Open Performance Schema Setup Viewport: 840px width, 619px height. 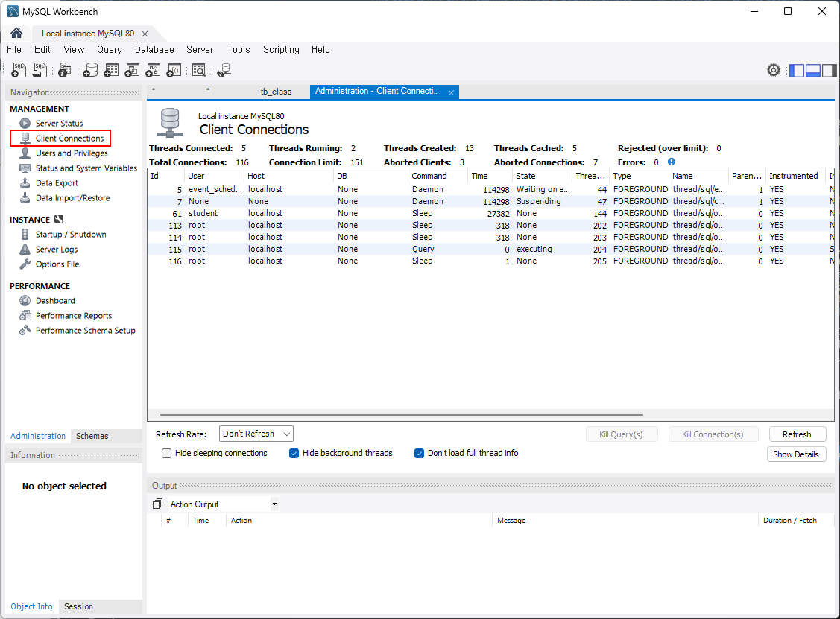pos(85,331)
